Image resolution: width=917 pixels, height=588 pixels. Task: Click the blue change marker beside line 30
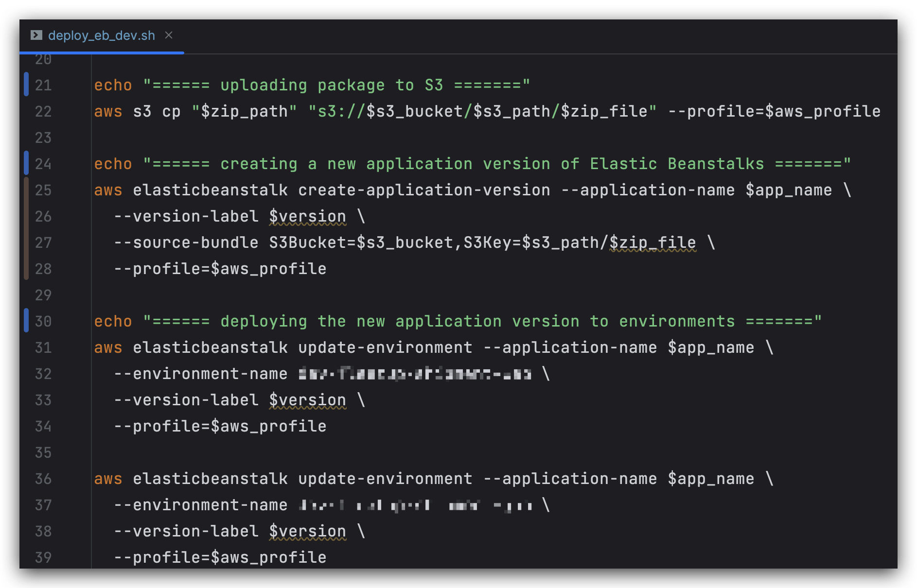(26, 320)
